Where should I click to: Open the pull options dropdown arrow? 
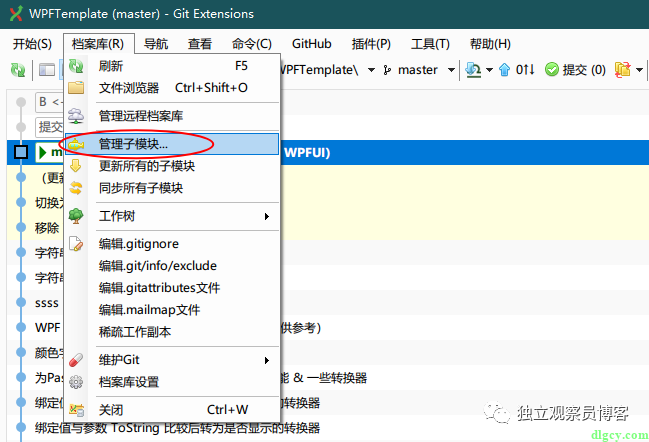(x=489, y=70)
